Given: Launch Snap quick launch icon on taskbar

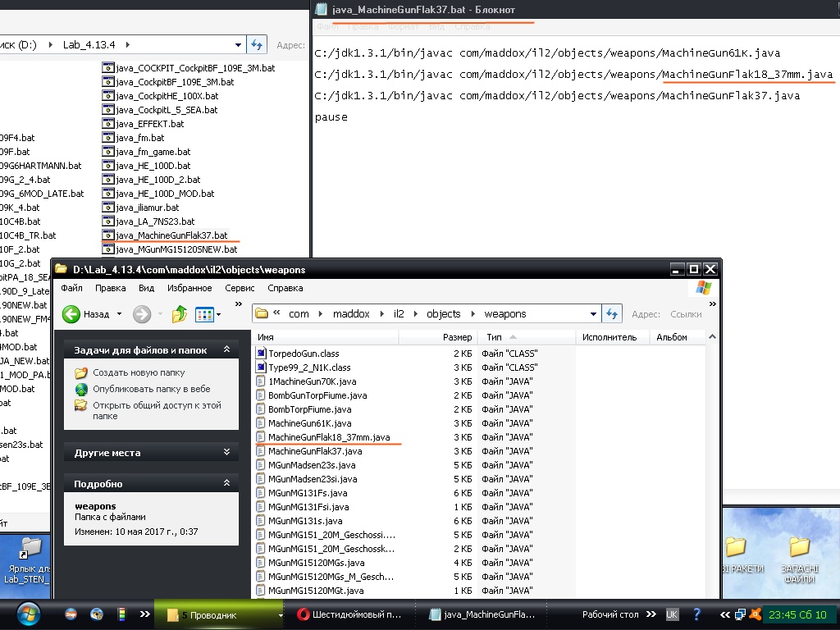Looking at the screenshot, I should [x=71, y=614].
